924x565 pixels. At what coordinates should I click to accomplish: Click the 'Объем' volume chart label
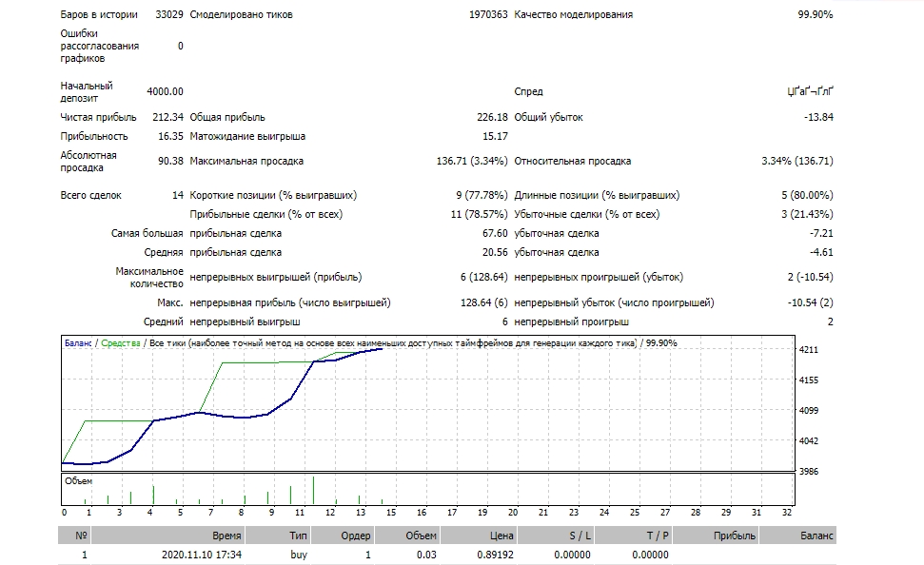pos(78,481)
